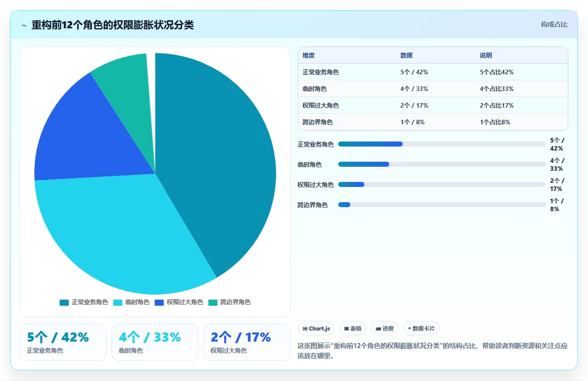Image resolution: width=588 pixels, height=381 pixels.
Task: Click the 4个 / 33% data card
Action: click(x=155, y=342)
